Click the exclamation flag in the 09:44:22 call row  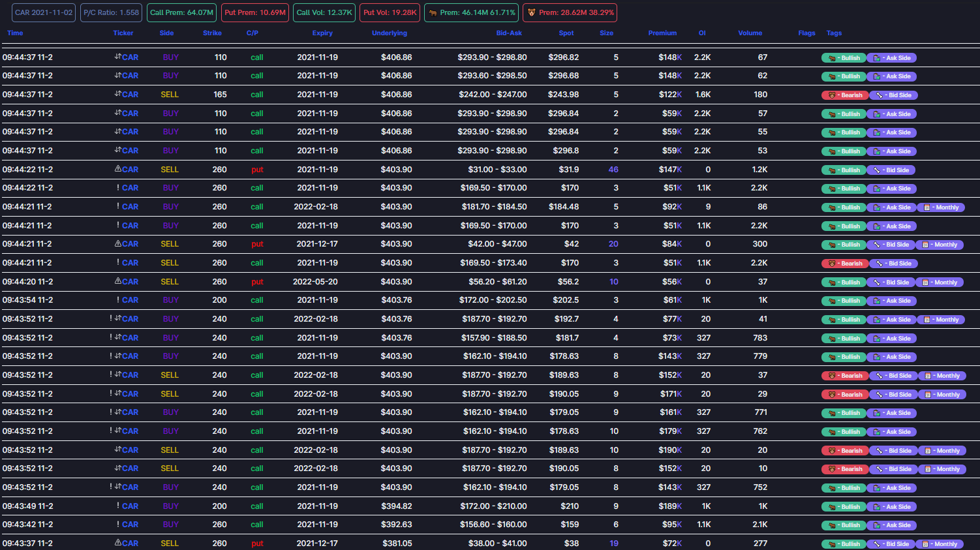(x=118, y=188)
